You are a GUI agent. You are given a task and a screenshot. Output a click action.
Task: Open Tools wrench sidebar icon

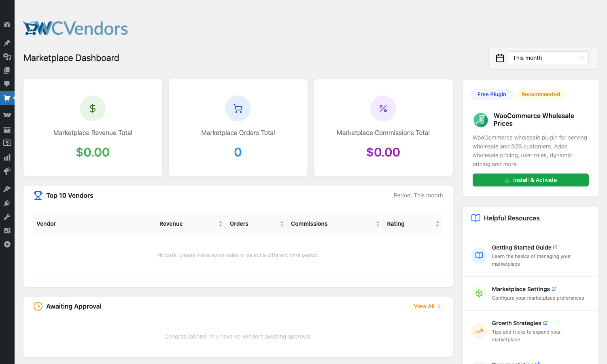tap(7, 217)
